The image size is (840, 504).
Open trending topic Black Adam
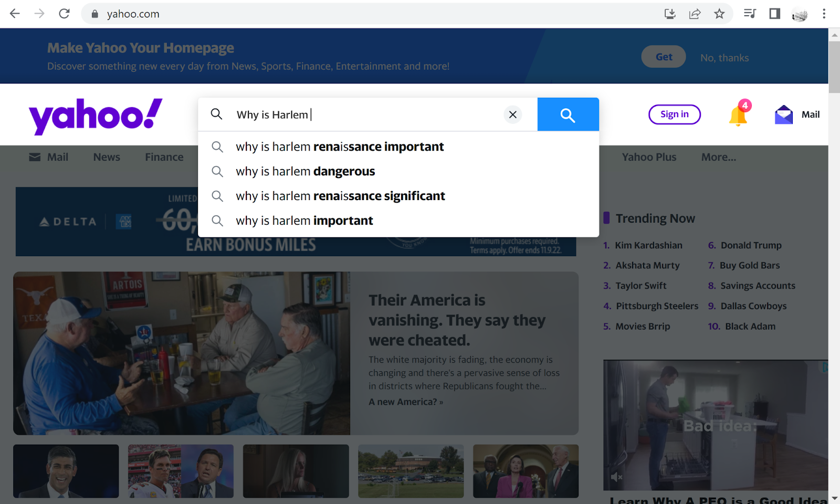click(750, 327)
